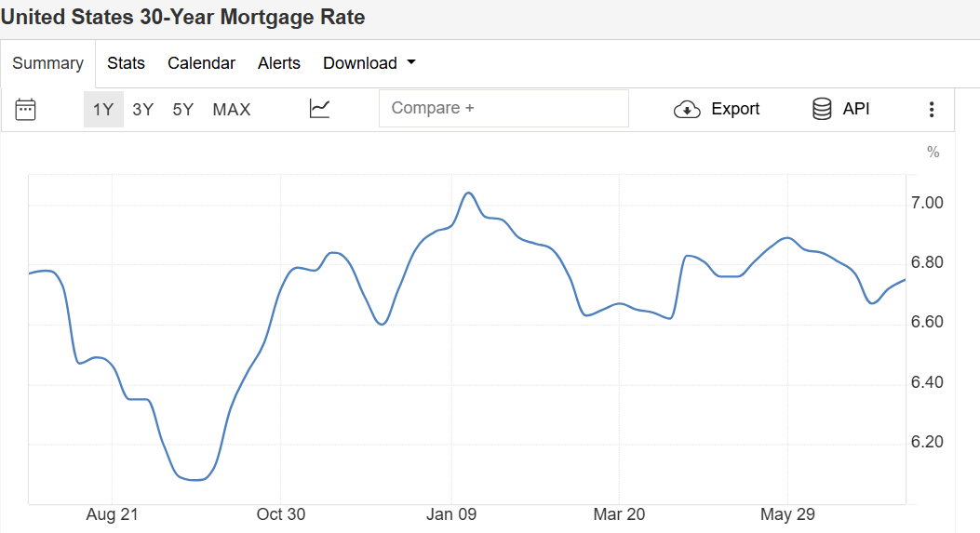Click the cloud download Export icon
The width and height of the screenshot is (980, 533).
687,109
